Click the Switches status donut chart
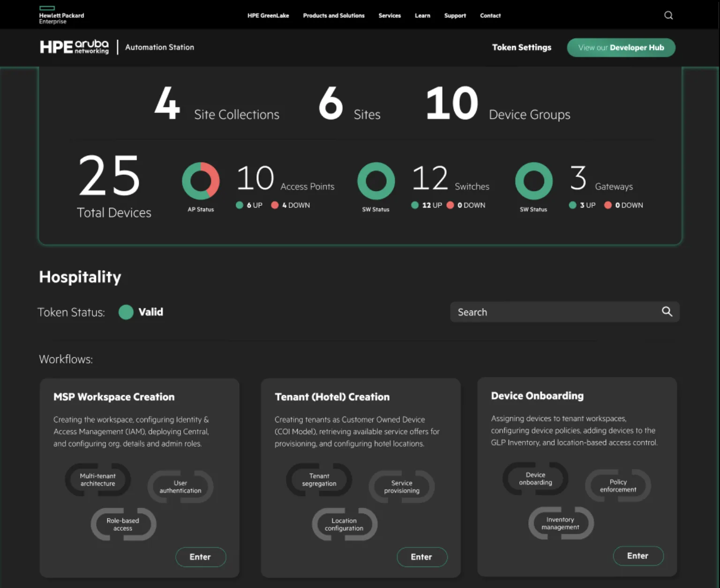 (x=376, y=181)
